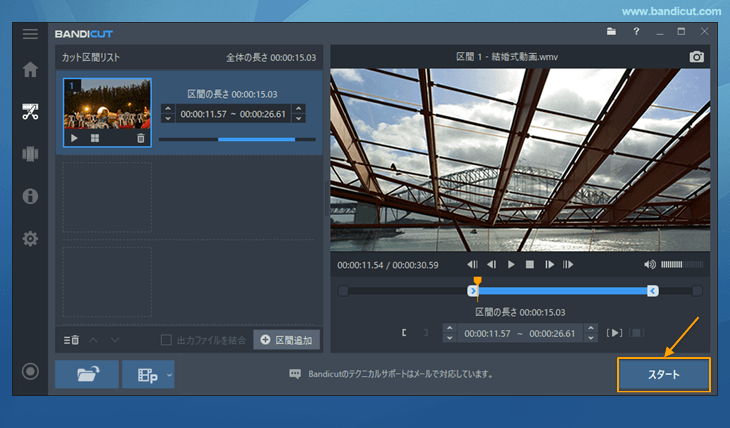Image resolution: width=730 pixels, height=428 pixels.
Task: Increase start time in preview stepper
Action: point(450,328)
